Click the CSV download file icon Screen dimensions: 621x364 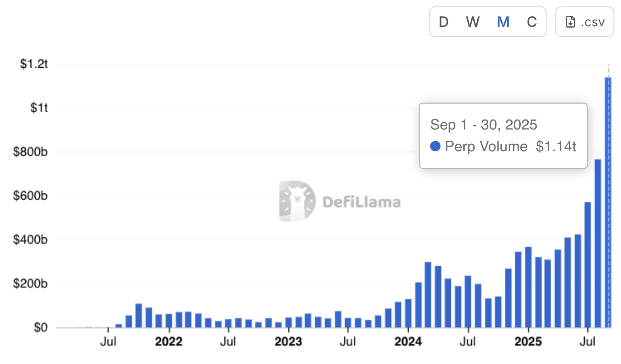point(570,22)
